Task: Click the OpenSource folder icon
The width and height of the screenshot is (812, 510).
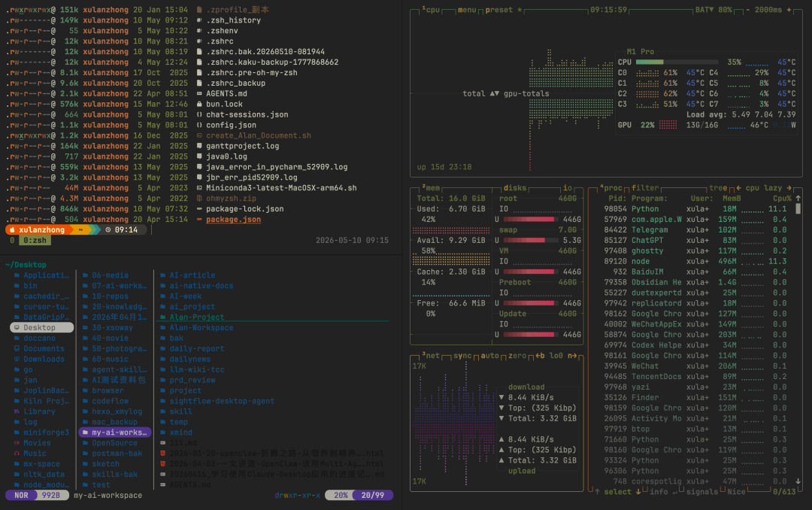Action: [x=86, y=442]
